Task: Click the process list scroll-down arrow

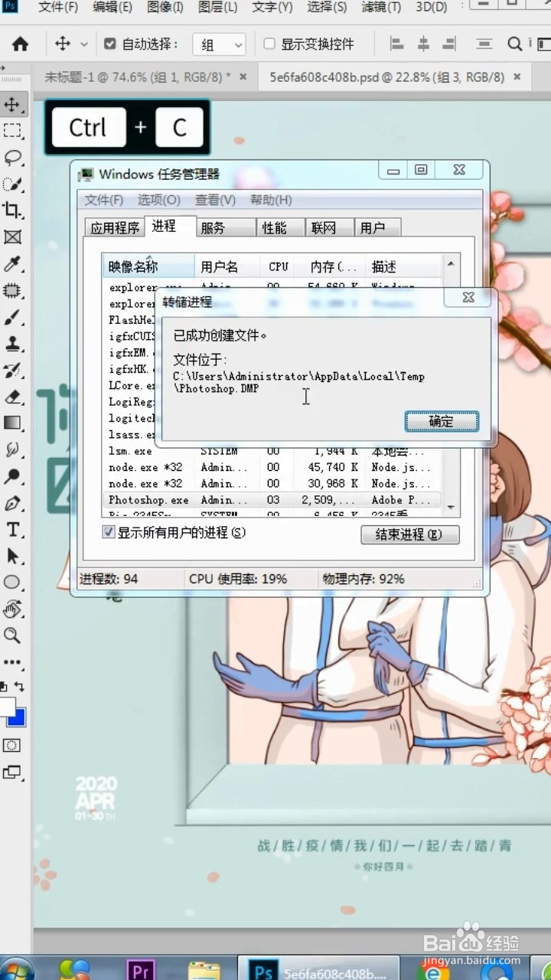Action: click(x=451, y=507)
